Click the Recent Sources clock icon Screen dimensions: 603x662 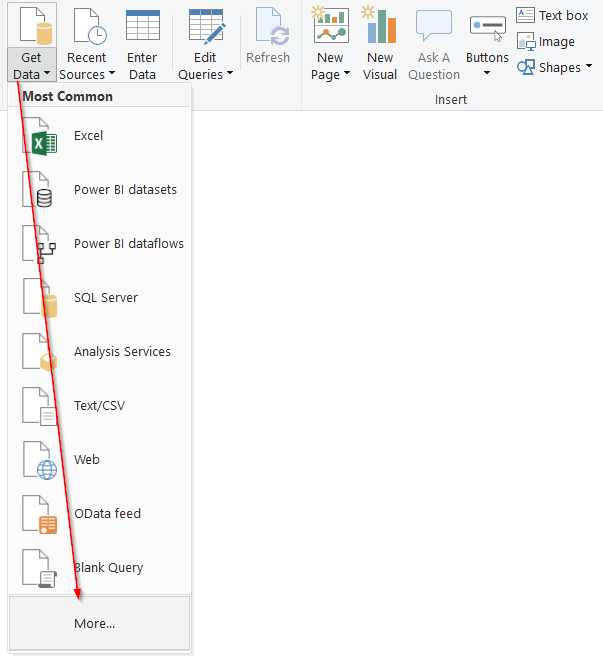click(89, 26)
